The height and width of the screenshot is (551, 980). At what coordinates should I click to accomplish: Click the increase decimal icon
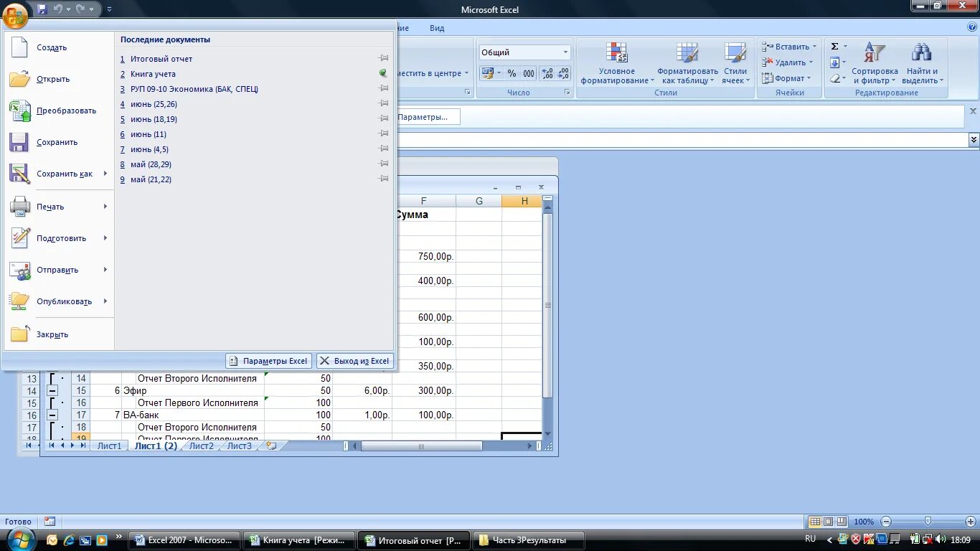(x=547, y=73)
